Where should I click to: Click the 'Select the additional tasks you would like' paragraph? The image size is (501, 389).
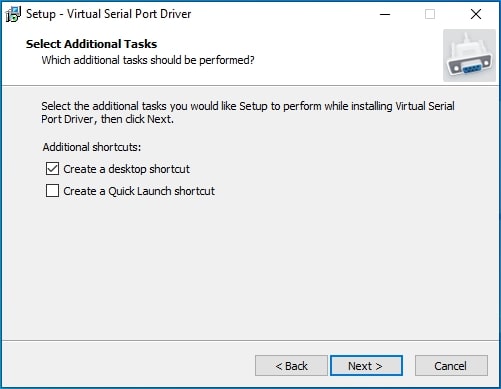[x=248, y=113]
